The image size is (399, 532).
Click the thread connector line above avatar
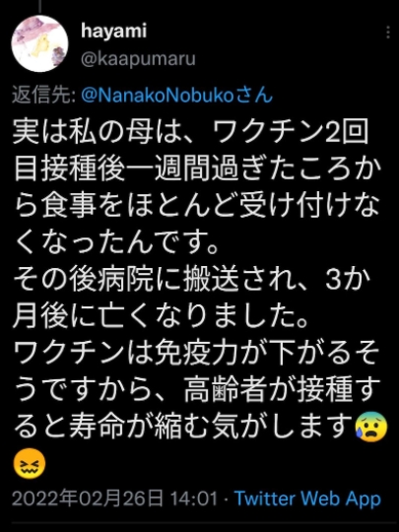click(x=39, y=6)
